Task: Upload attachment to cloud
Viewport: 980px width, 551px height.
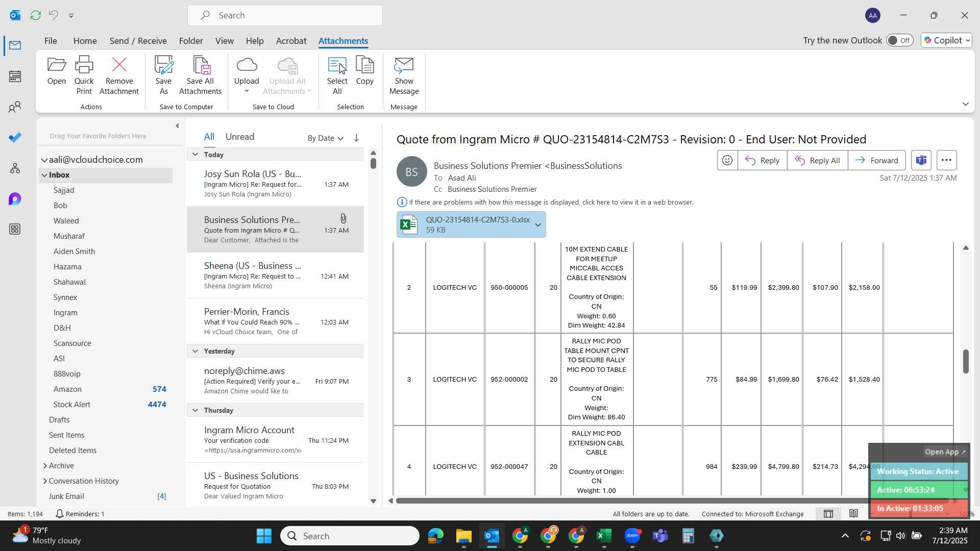Action: point(247,76)
